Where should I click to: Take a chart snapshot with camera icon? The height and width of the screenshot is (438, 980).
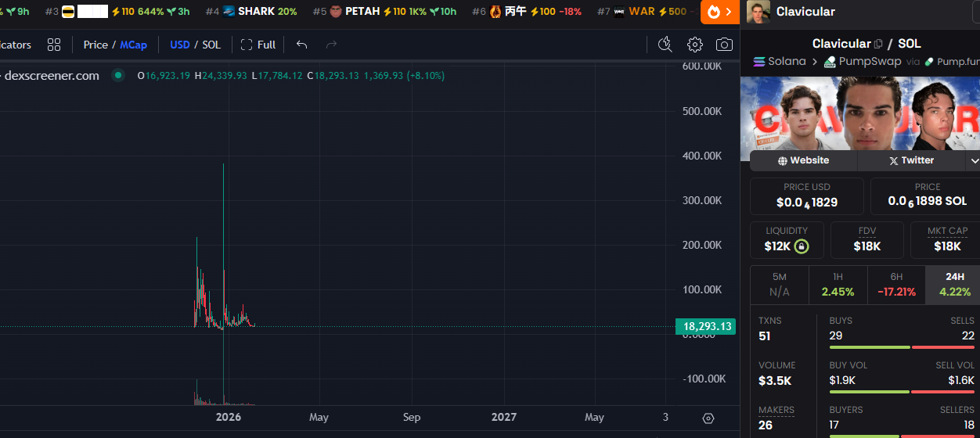coord(725,45)
